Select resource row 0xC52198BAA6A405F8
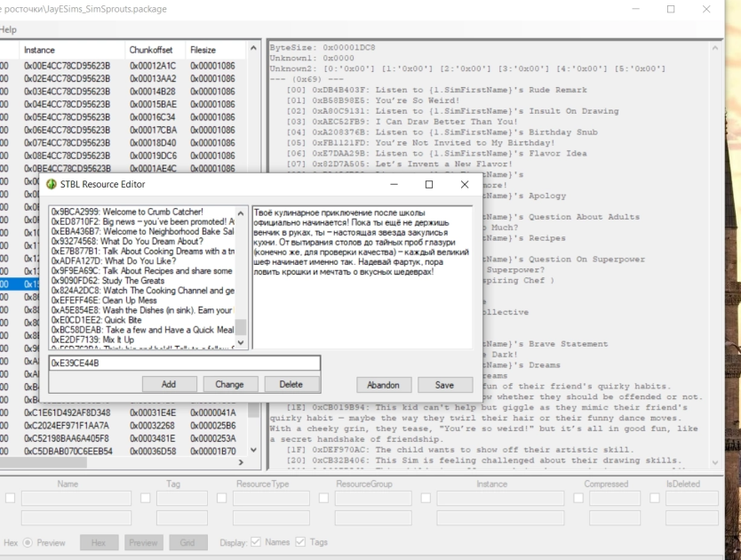 pos(123,438)
